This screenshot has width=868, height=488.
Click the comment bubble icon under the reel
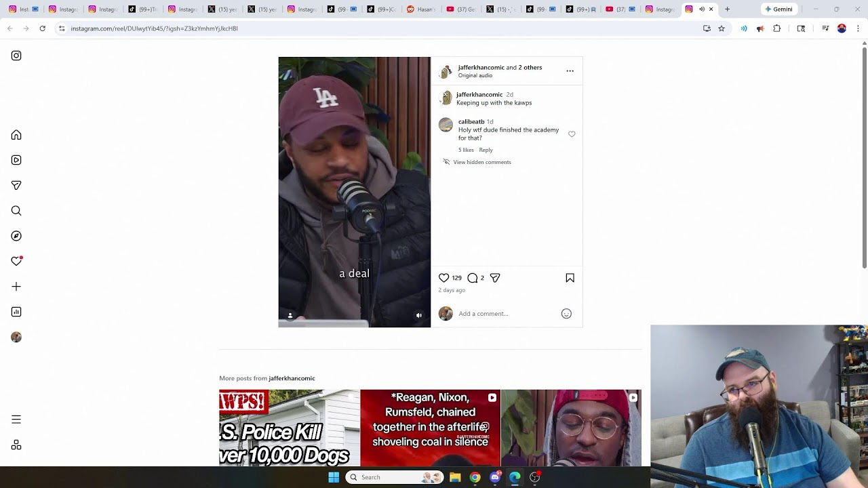tap(473, 278)
